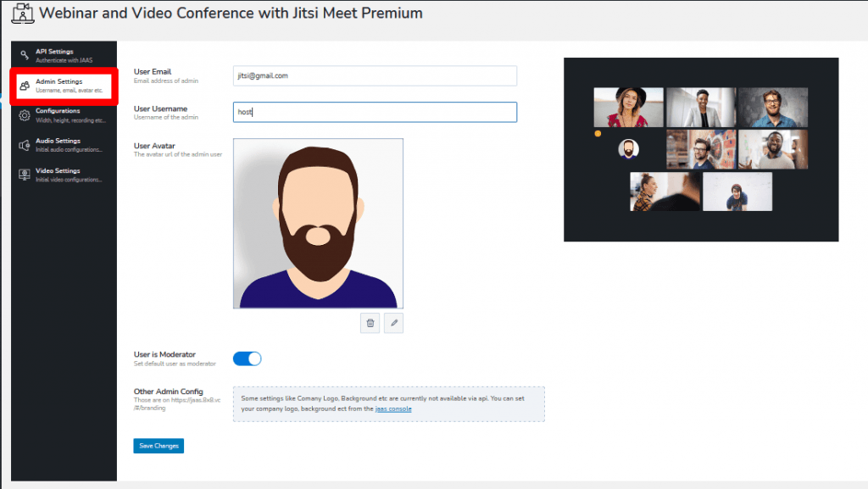
Task: Switch to the Video Settings tab
Action: pyautogui.click(x=64, y=175)
